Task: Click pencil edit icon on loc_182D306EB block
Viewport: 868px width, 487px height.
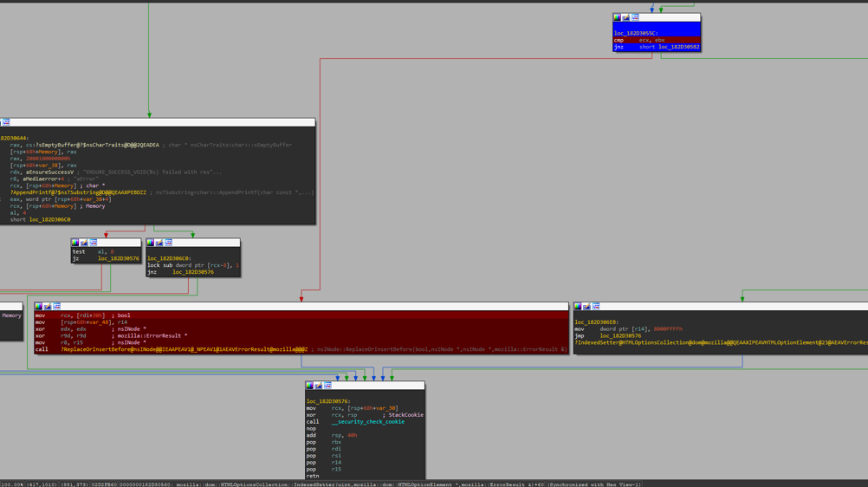Action: coord(586,307)
